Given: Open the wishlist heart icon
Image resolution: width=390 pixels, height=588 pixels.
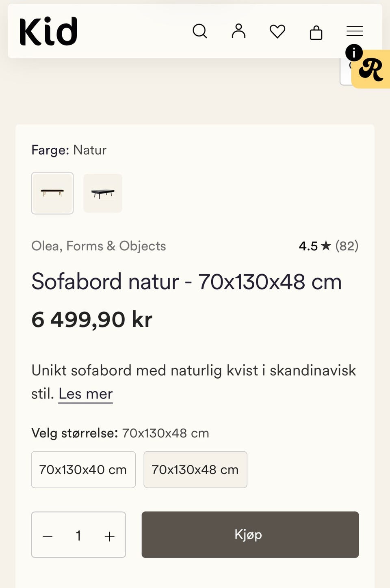Looking at the screenshot, I should point(277,31).
